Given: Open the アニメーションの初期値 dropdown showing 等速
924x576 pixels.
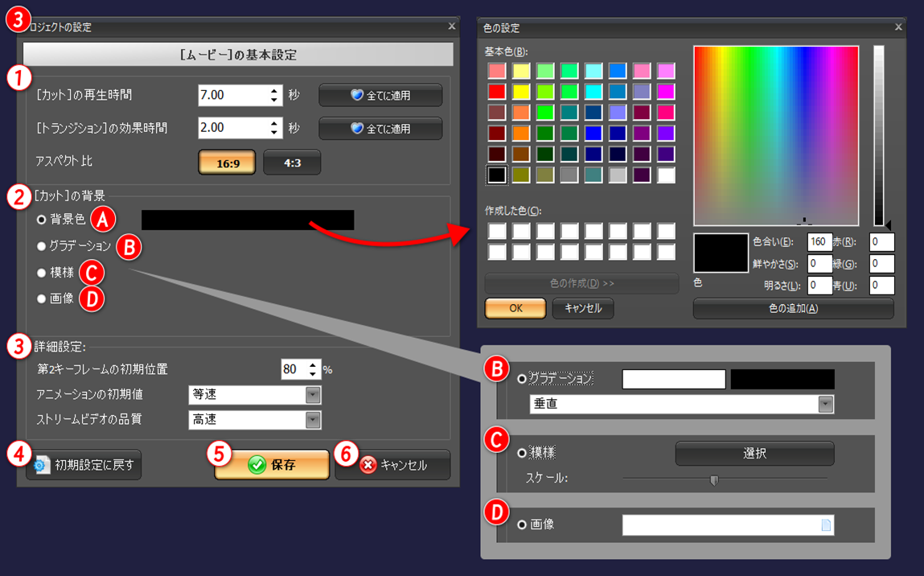Looking at the screenshot, I should [313, 394].
